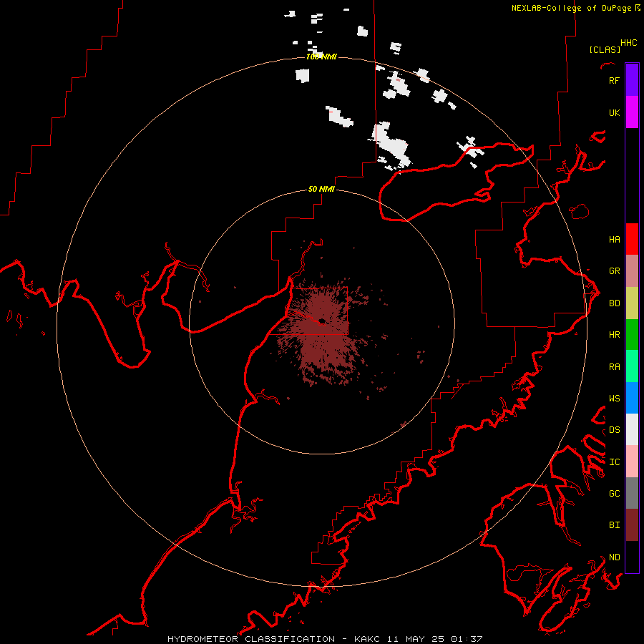644x644 pixels.
Task: Click the RA light green legend swatch
Action: click(x=632, y=366)
